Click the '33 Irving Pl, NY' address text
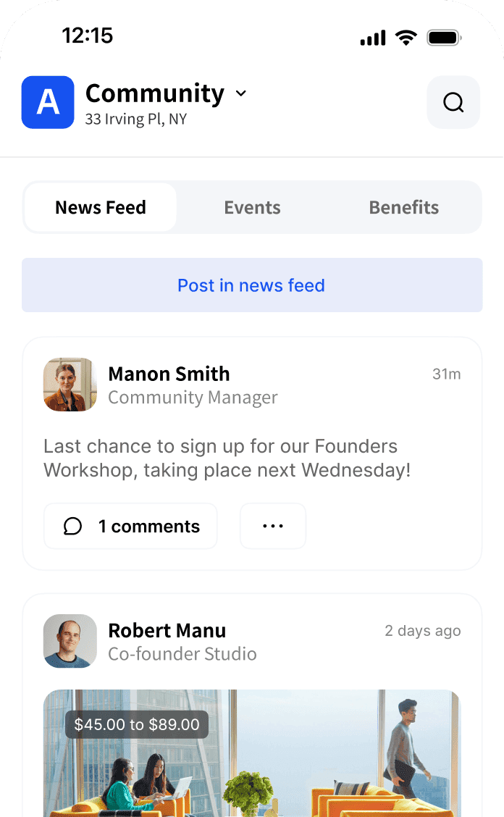Image resolution: width=504 pixels, height=817 pixels. pyautogui.click(x=135, y=119)
